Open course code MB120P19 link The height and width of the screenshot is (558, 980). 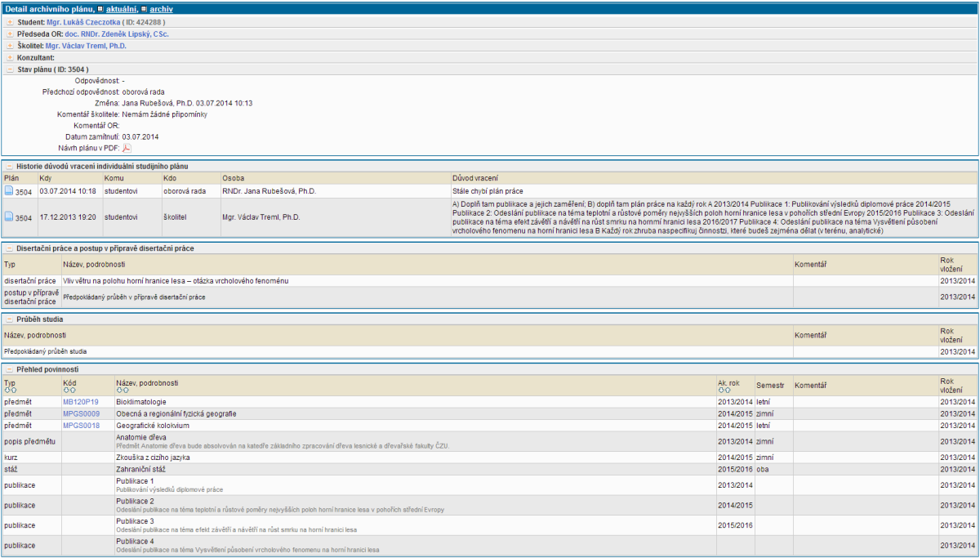(80, 402)
